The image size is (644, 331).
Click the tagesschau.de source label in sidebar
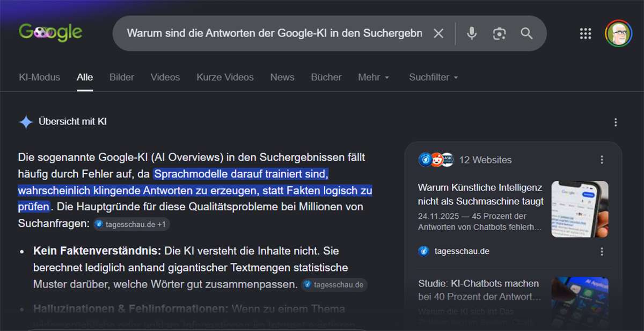(462, 251)
